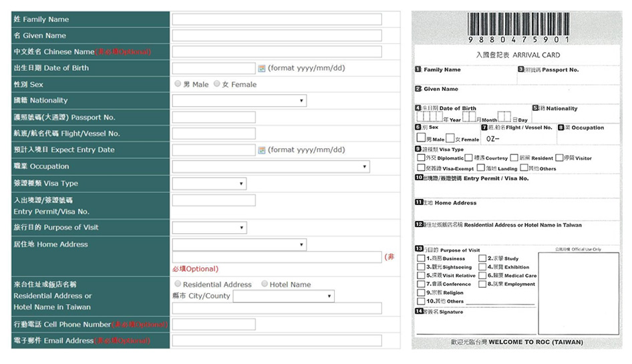
Task: Tick 8. Employment purpose checkbox
Action: coord(482,284)
